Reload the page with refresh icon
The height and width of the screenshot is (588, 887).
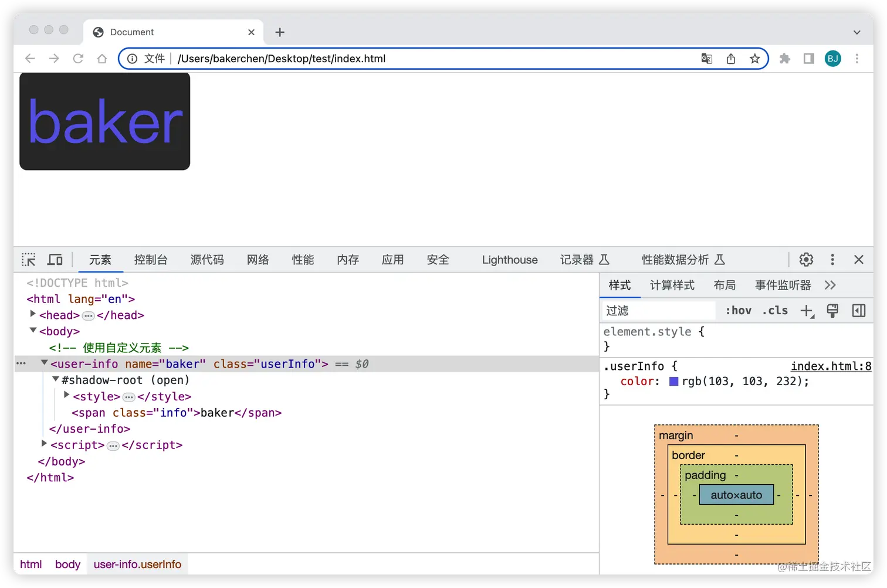tap(78, 59)
